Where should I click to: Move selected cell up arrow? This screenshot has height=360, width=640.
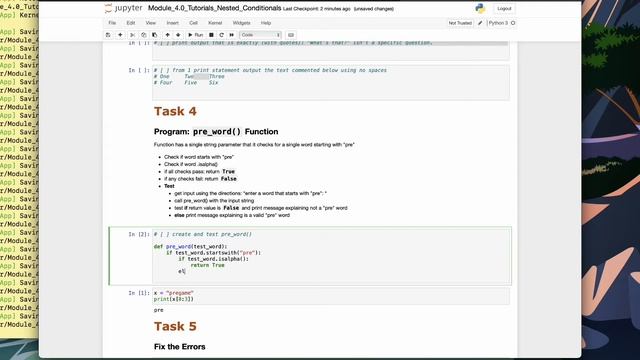(x=167, y=35)
